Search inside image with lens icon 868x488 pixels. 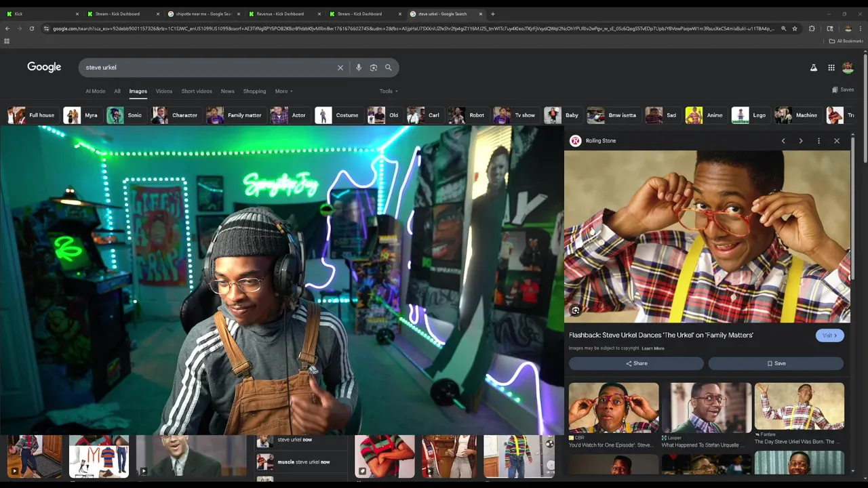(576, 310)
